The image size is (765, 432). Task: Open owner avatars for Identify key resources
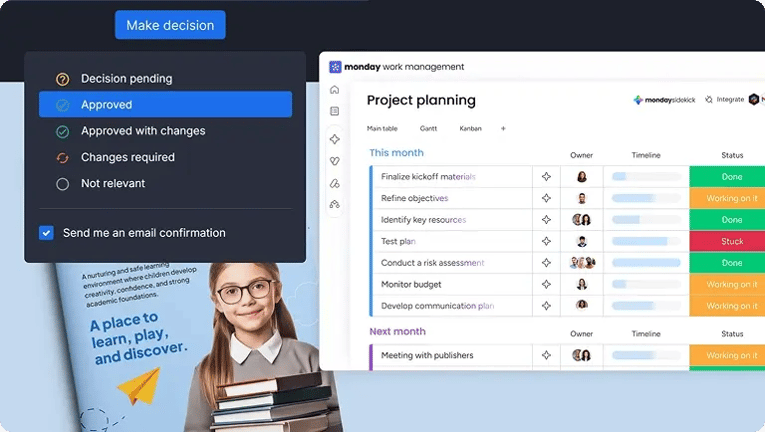click(x=582, y=220)
